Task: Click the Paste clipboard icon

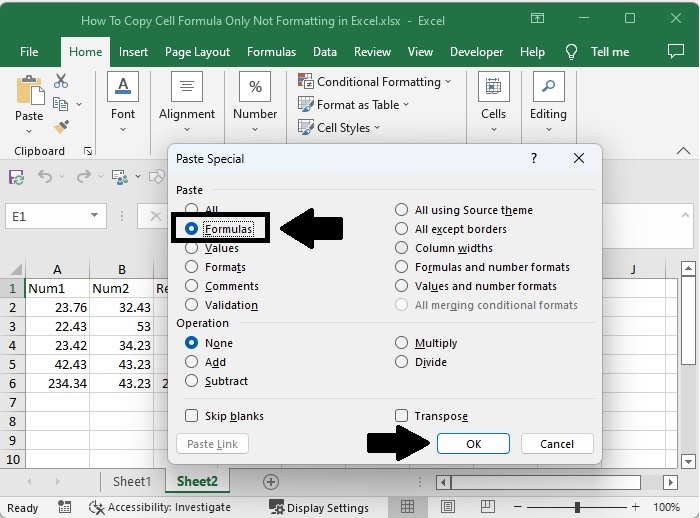Action: [x=29, y=91]
